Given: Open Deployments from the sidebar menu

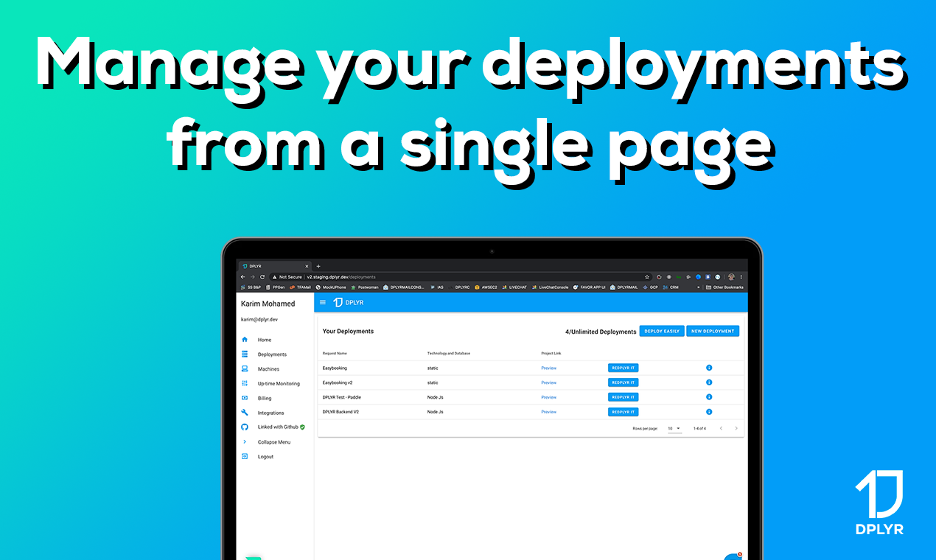Looking at the screenshot, I should (271, 354).
